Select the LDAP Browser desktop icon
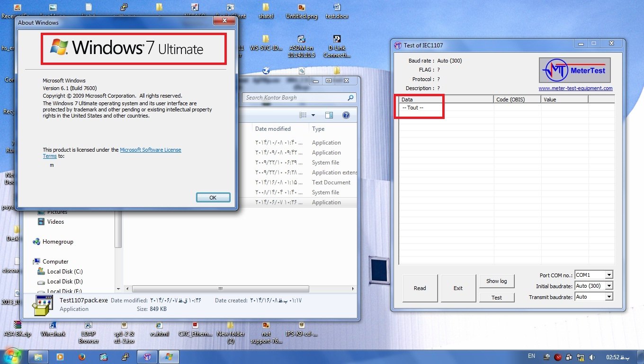Screen dimensions: 644x364 pos(89,332)
